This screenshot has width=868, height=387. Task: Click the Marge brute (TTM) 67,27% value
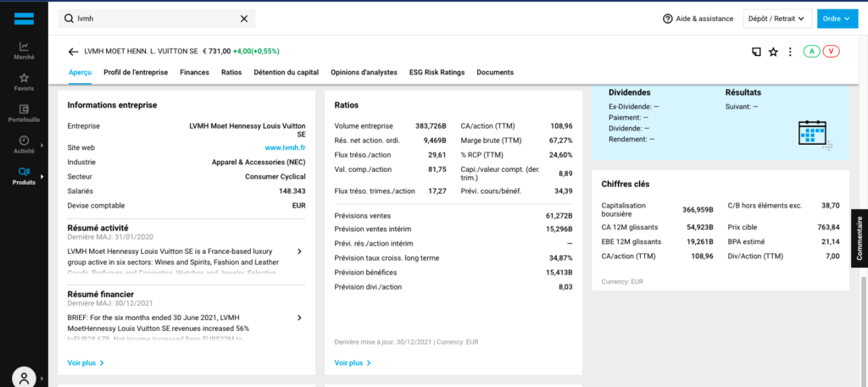pos(561,141)
